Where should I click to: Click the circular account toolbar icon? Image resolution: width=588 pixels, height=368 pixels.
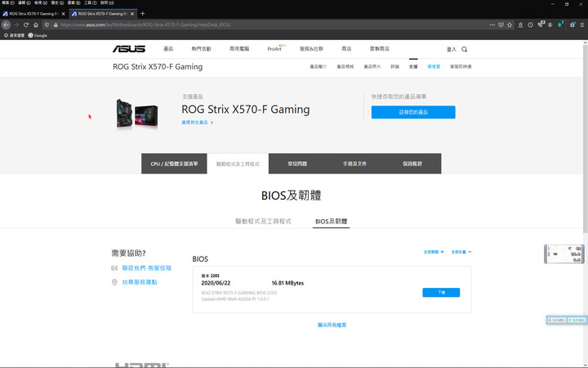tap(550, 25)
